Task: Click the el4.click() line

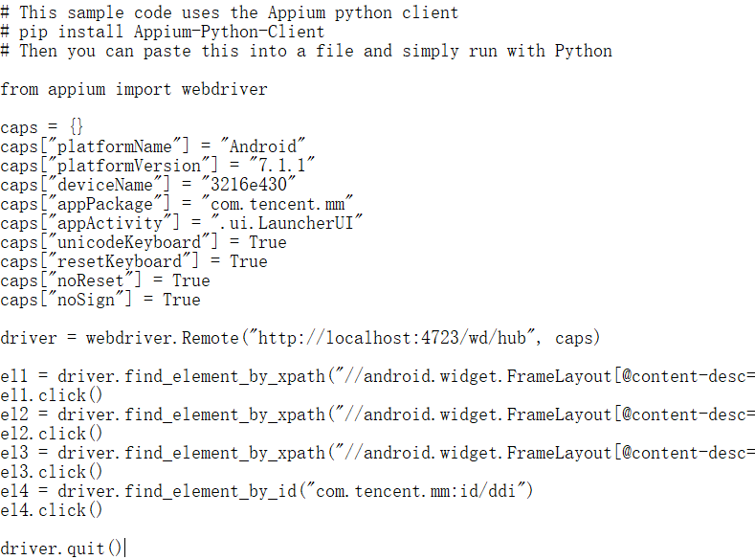Action: tap(51, 510)
